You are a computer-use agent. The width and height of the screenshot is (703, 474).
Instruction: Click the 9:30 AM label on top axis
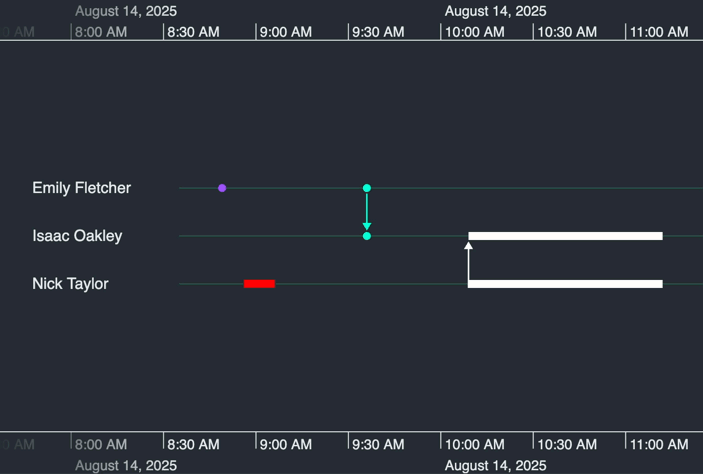pyautogui.click(x=378, y=32)
